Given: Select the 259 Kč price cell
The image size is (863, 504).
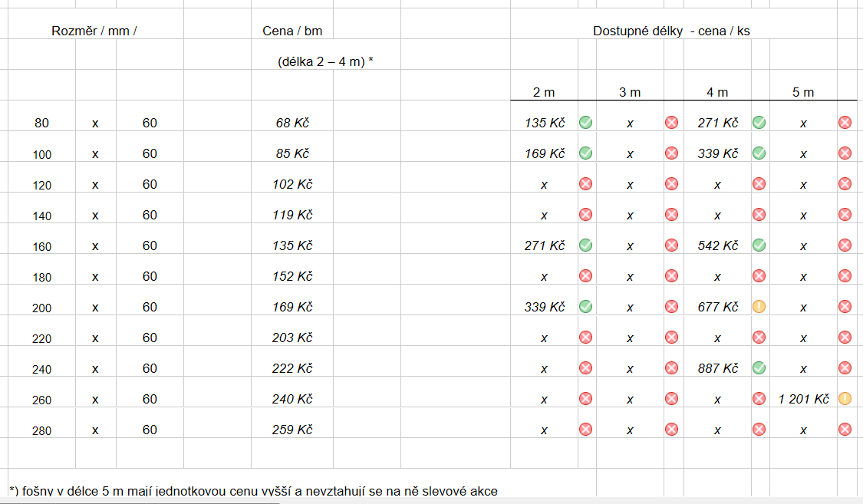Looking at the screenshot, I should [292, 430].
